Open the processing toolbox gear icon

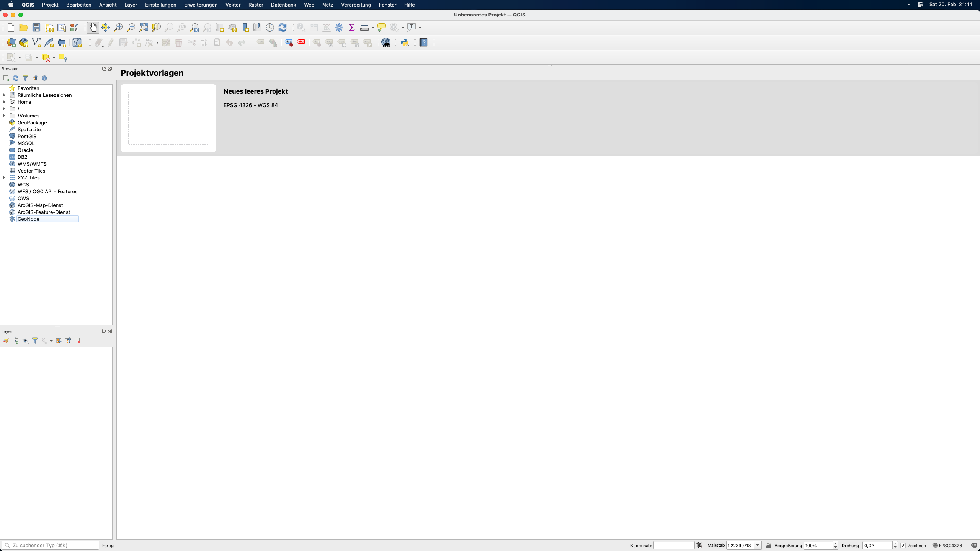(339, 28)
